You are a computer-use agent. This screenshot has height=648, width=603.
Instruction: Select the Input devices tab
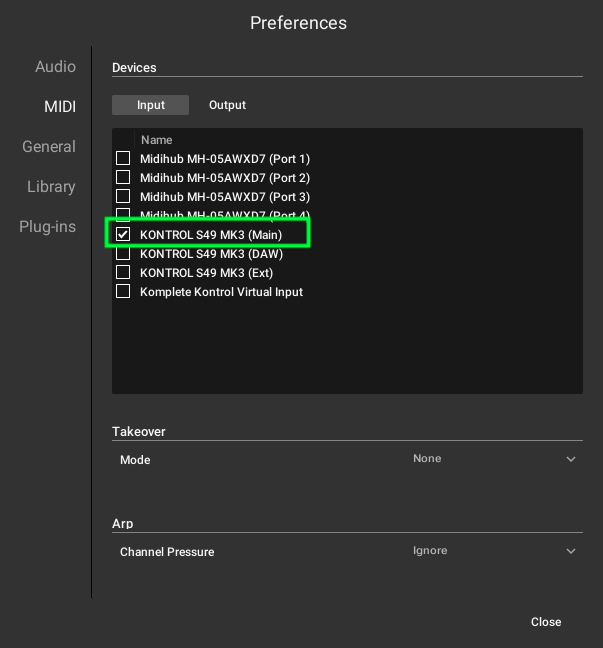pyautogui.click(x=150, y=105)
